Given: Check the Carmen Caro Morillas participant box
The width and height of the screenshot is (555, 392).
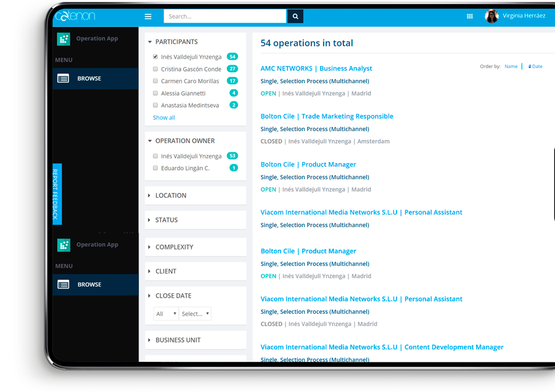Looking at the screenshot, I should (155, 81).
